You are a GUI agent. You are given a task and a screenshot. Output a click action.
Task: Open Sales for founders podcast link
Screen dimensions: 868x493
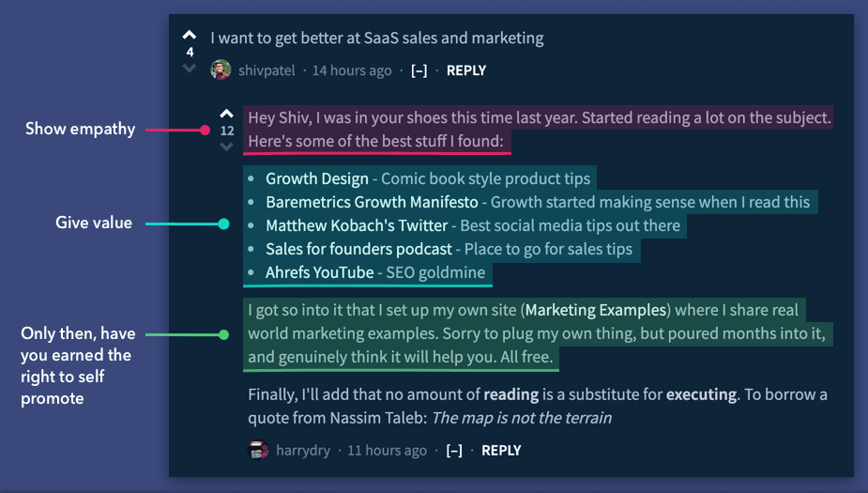point(358,250)
